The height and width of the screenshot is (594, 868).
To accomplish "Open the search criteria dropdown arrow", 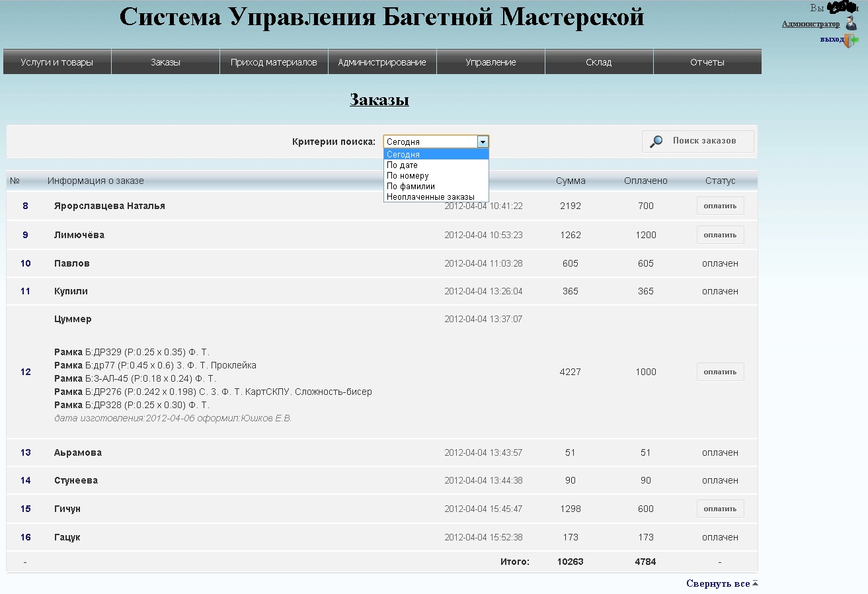I will [x=483, y=141].
